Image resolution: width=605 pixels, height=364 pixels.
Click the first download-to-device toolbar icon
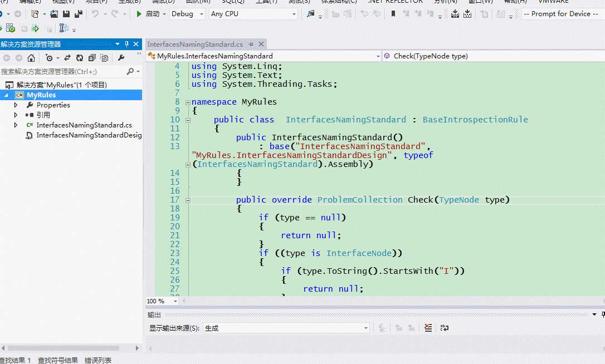[455, 14]
